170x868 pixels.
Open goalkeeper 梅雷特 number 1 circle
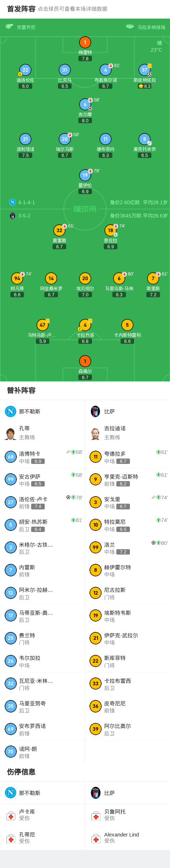[x=85, y=42]
